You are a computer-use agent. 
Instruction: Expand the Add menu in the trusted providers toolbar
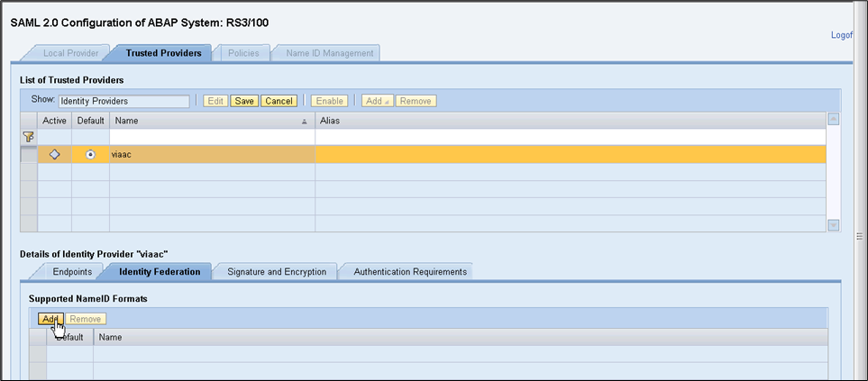click(377, 101)
